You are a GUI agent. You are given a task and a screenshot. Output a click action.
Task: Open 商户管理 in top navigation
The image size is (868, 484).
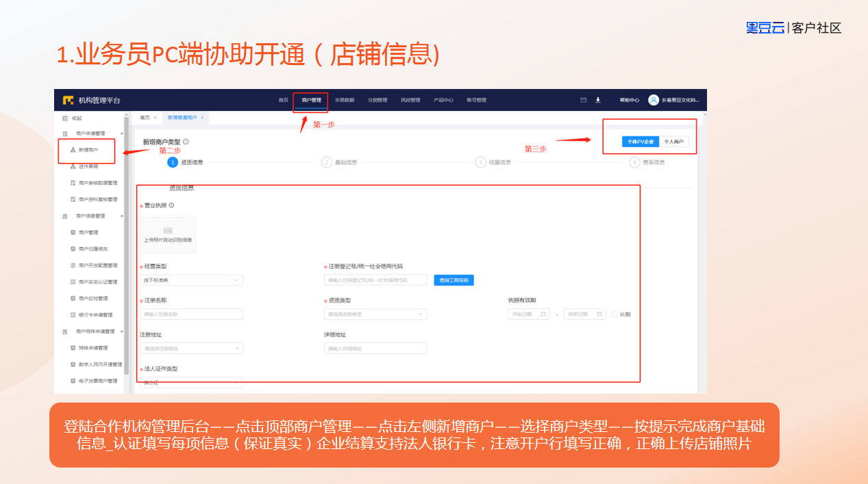tap(311, 100)
